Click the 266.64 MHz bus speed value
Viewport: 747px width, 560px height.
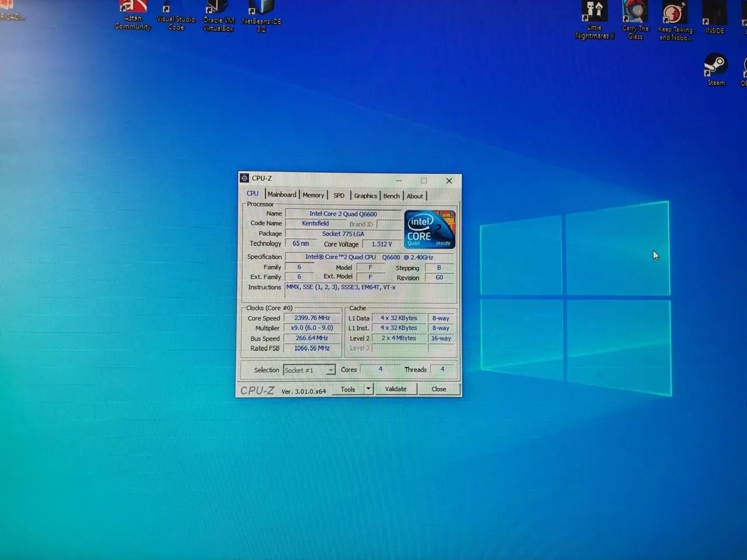[312, 338]
